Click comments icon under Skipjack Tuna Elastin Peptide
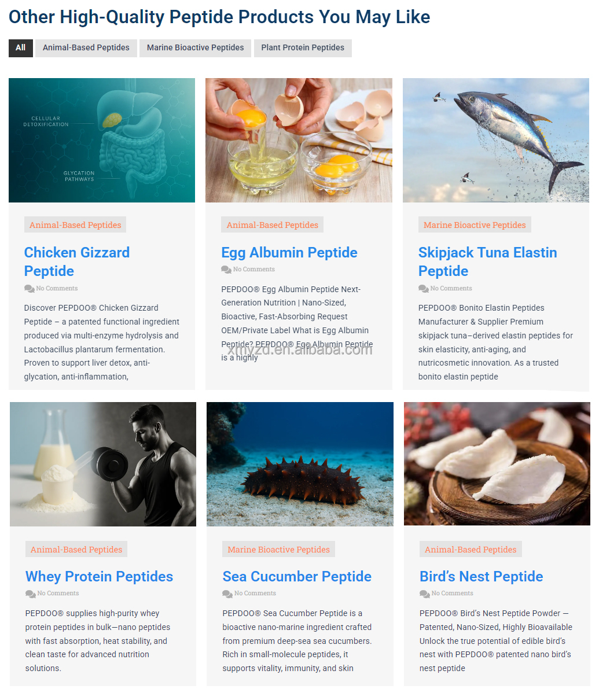The image size is (599, 700). (x=424, y=289)
